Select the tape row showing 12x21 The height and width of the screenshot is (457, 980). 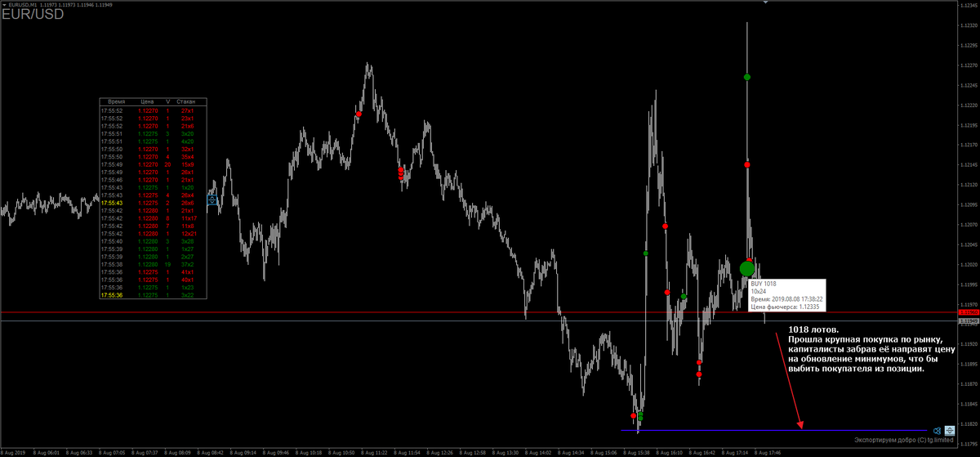(x=153, y=234)
